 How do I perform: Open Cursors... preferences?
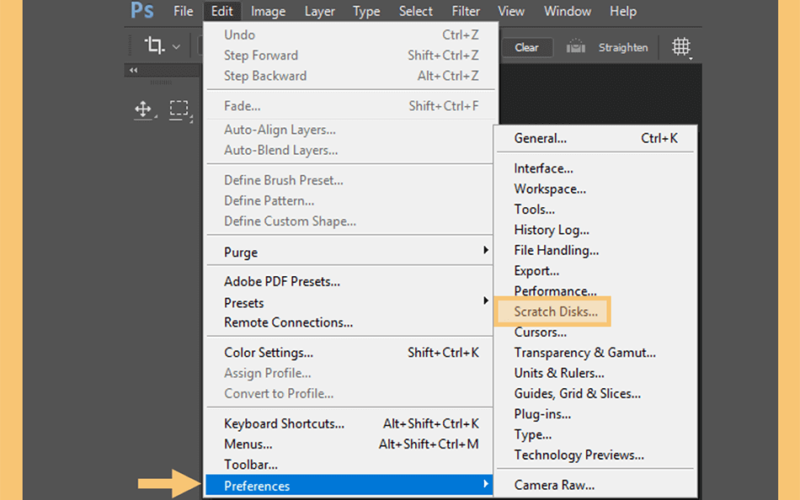595,332
